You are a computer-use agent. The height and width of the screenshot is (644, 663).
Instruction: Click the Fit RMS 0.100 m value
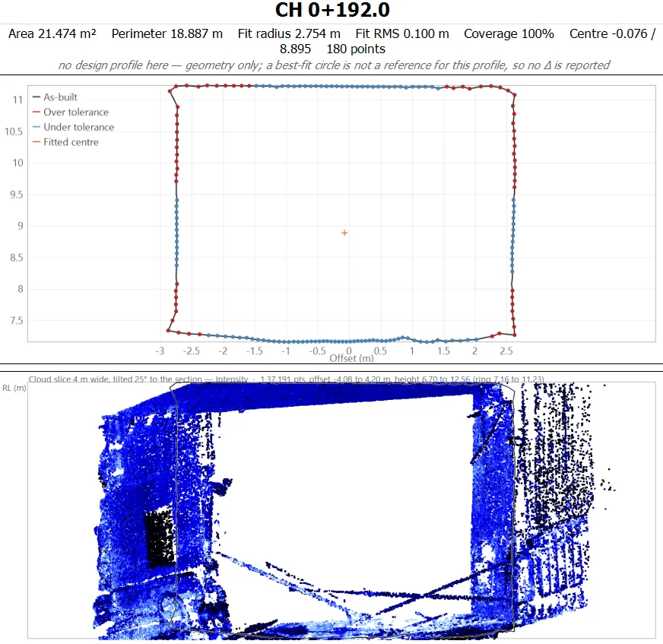[x=402, y=33]
